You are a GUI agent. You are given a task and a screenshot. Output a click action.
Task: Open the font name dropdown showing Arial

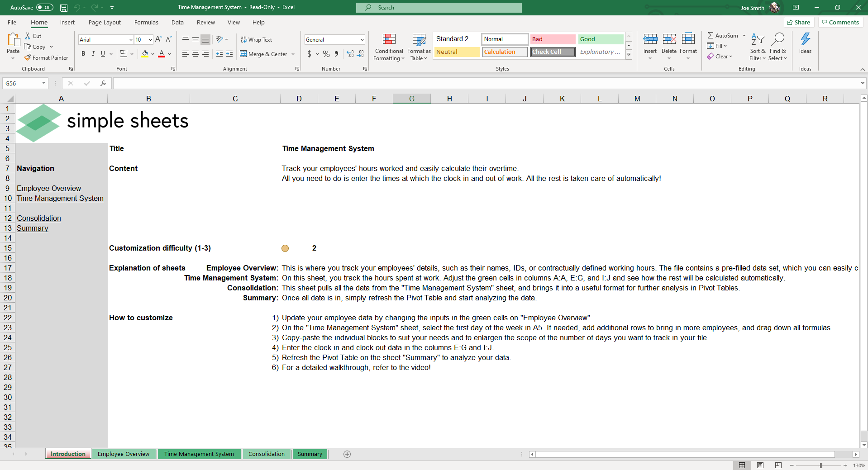tap(131, 40)
